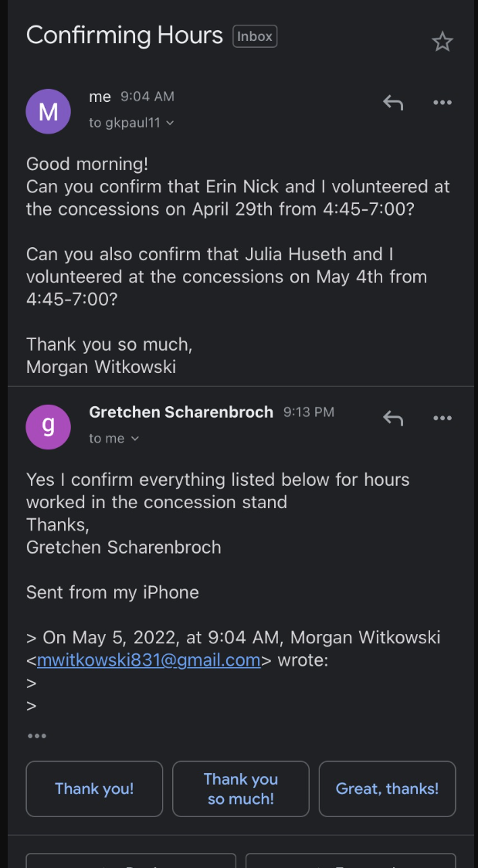Image resolution: width=478 pixels, height=868 pixels.
Task: Show trimmed quoted text via the ellipsis
Action: pos(37,736)
